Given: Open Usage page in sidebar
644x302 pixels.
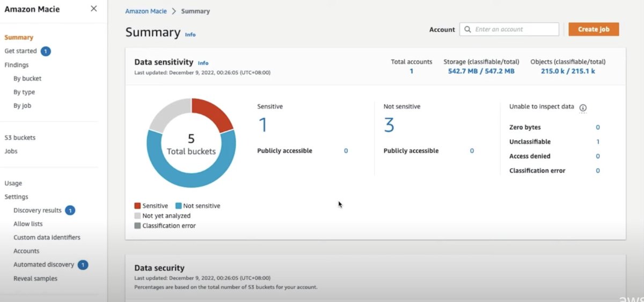Looking at the screenshot, I should (x=13, y=183).
